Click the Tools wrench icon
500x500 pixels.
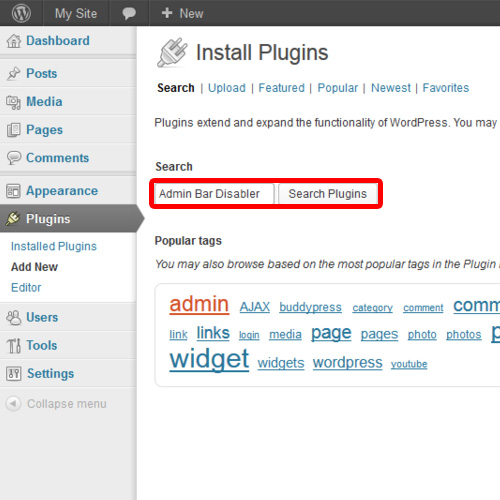pyautogui.click(x=14, y=346)
